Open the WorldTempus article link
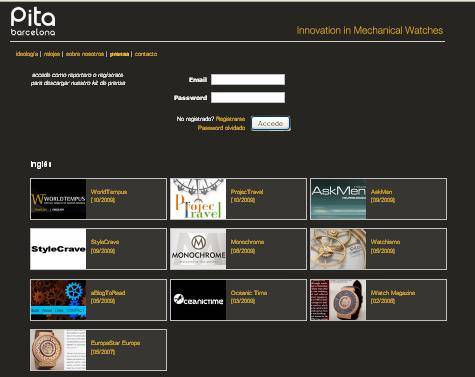Viewport: 475px width, 377px height. click(109, 192)
